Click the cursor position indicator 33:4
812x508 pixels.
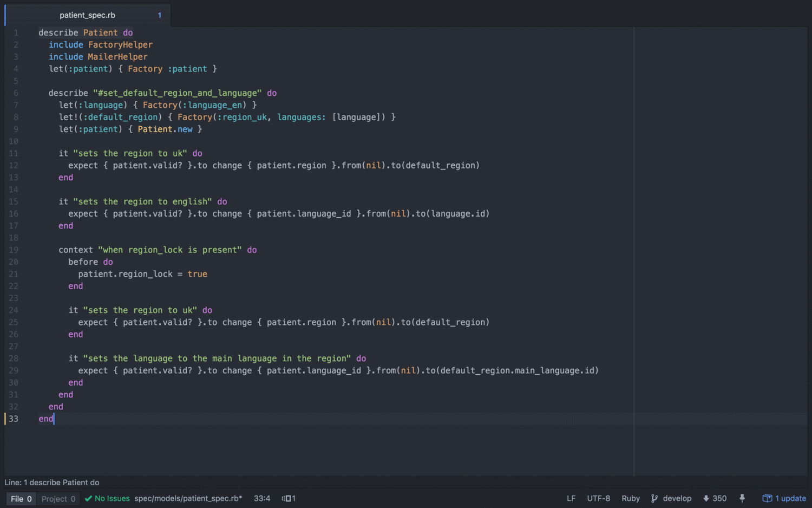click(262, 498)
